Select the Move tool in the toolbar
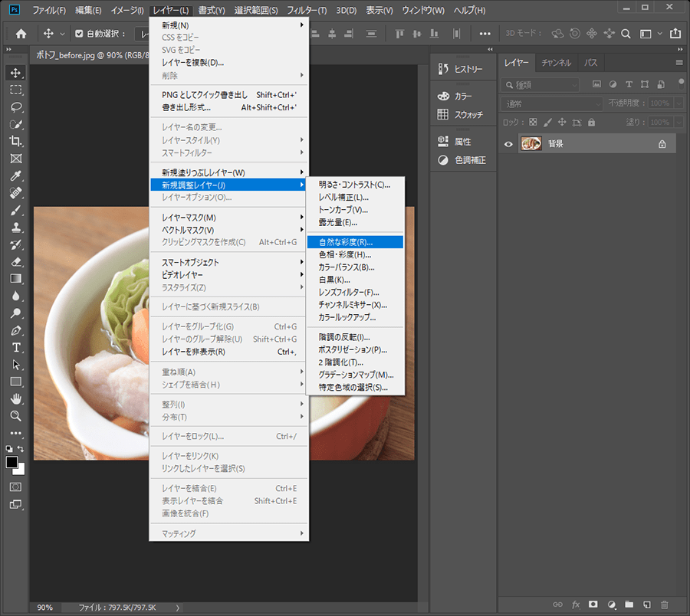This screenshot has width=690, height=616. (15, 73)
